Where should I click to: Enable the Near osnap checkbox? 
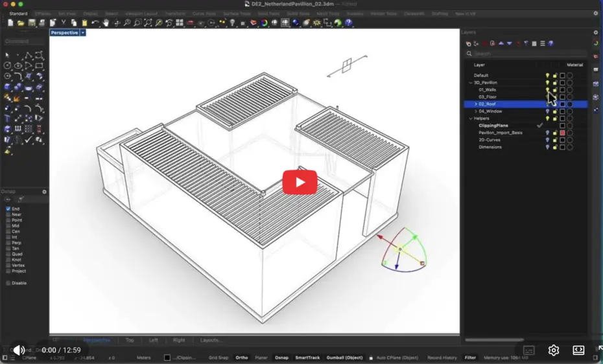[8, 214]
